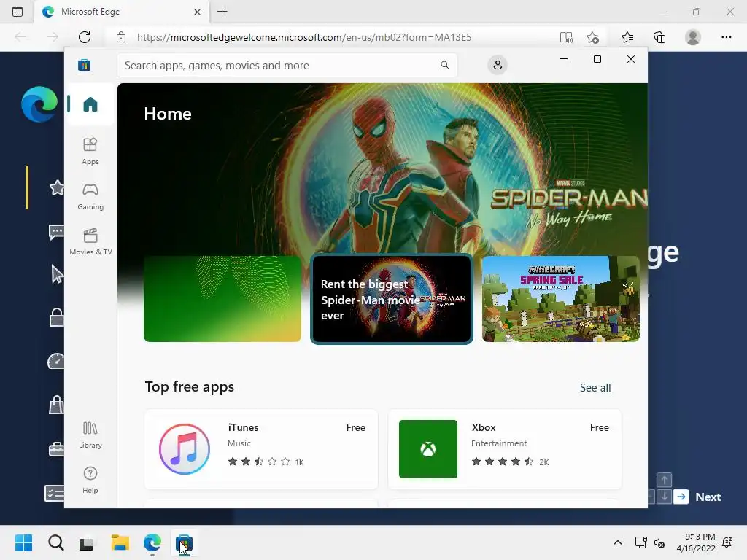This screenshot has width=747, height=560.
Task: Close the Microsoft Edge tab
Action: pos(197,12)
